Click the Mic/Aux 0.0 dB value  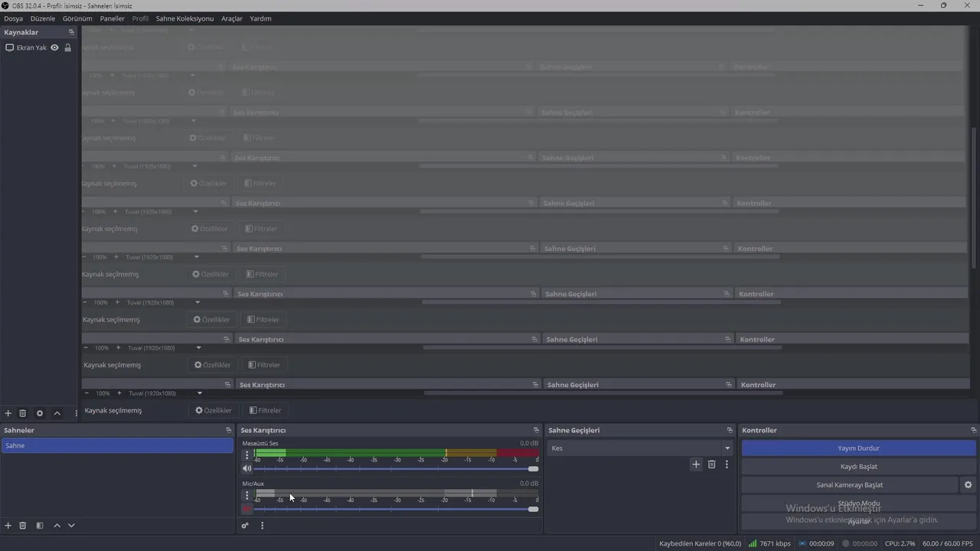pos(529,484)
